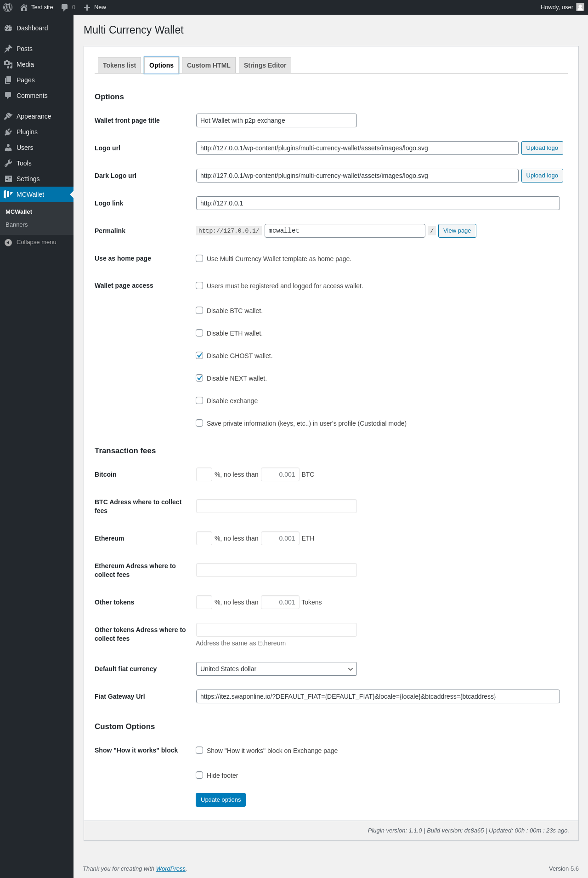Viewport: 588px width, 878px height.
Task: Click the WordPress logo icon
Action: coord(8,7)
